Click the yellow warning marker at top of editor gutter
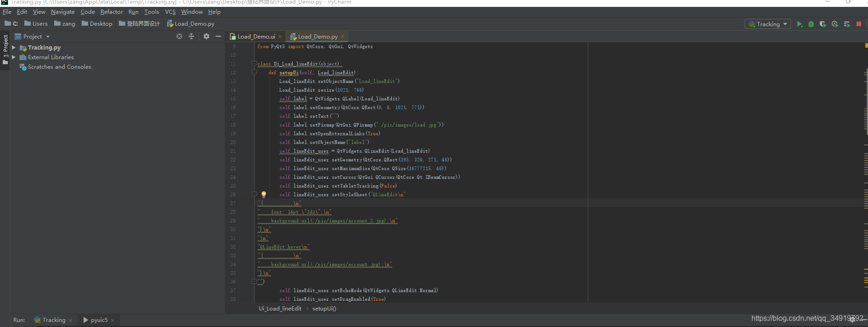Viewport: 868px width, 327px height. (x=866, y=45)
